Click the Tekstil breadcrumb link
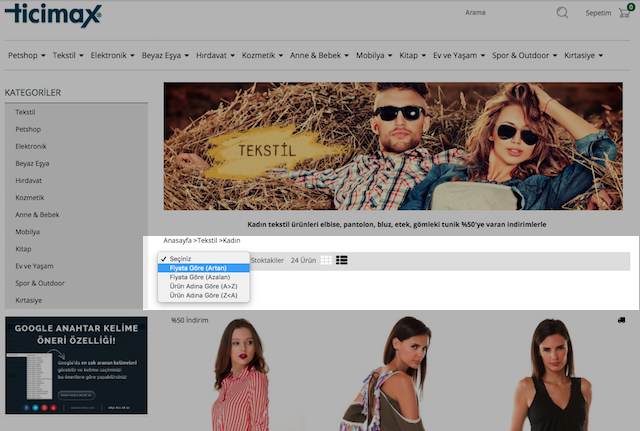Viewport: 640px width, 431px height. click(x=207, y=241)
